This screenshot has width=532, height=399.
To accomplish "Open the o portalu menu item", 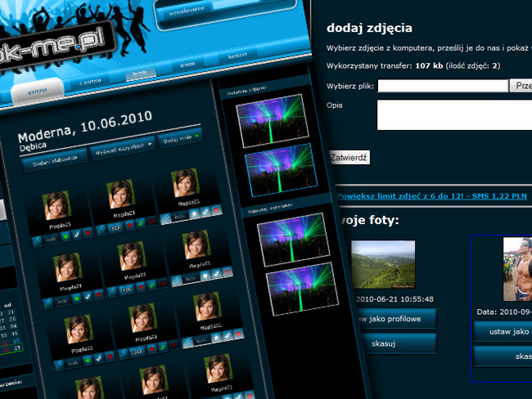I will coord(90,81).
